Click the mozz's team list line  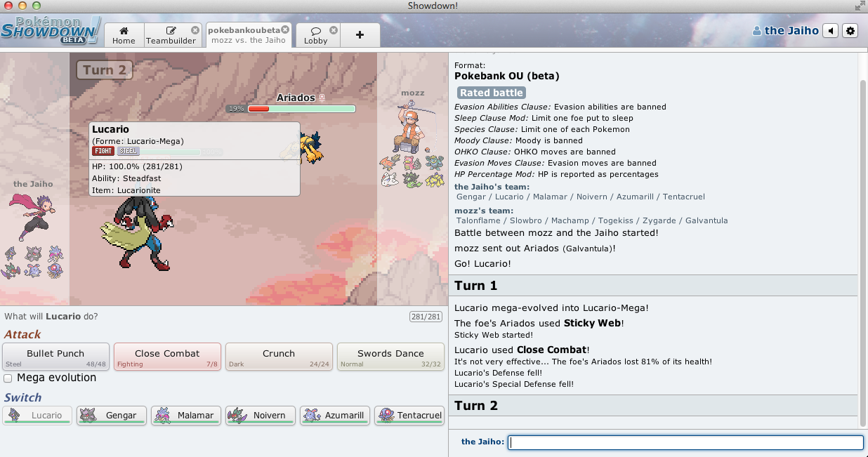coord(592,220)
